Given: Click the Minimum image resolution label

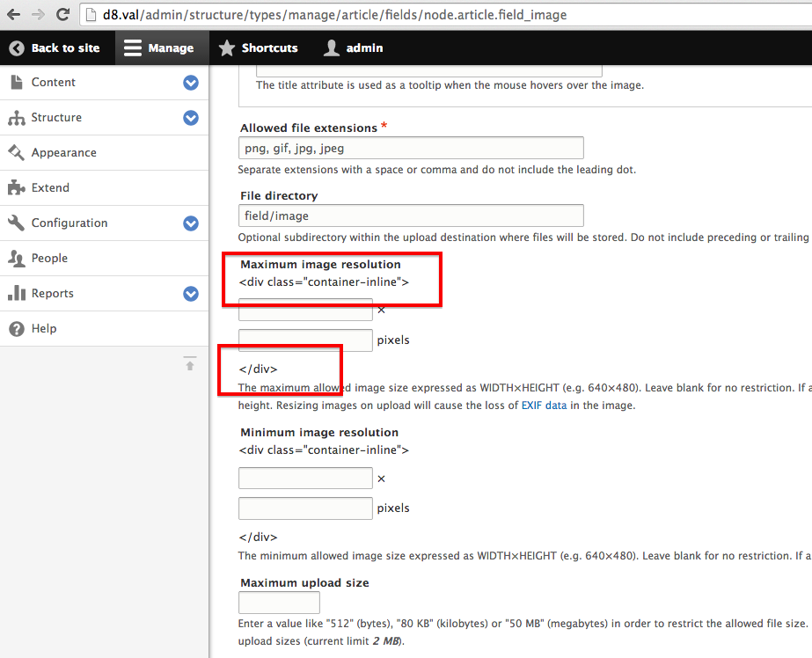Looking at the screenshot, I should [x=319, y=432].
